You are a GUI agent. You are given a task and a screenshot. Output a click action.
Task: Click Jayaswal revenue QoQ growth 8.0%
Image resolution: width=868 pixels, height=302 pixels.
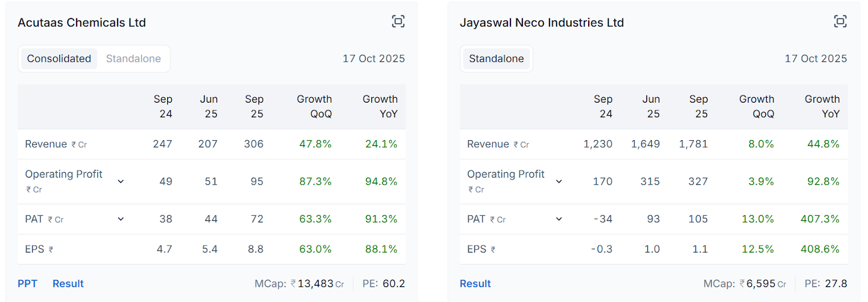[x=761, y=144]
